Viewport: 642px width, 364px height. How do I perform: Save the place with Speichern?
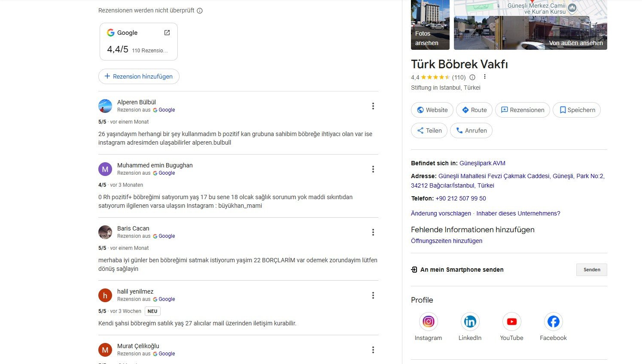pyautogui.click(x=577, y=110)
